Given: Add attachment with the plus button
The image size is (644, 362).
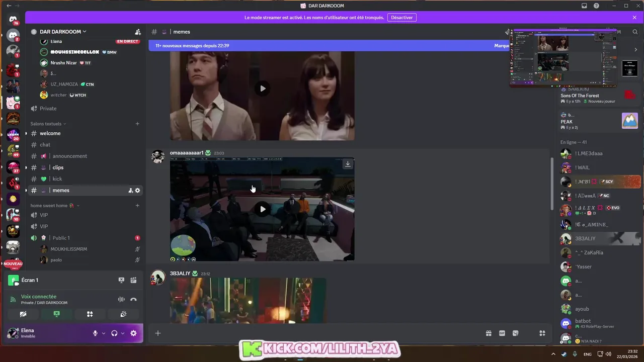Looking at the screenshot, I should (157, 333).
